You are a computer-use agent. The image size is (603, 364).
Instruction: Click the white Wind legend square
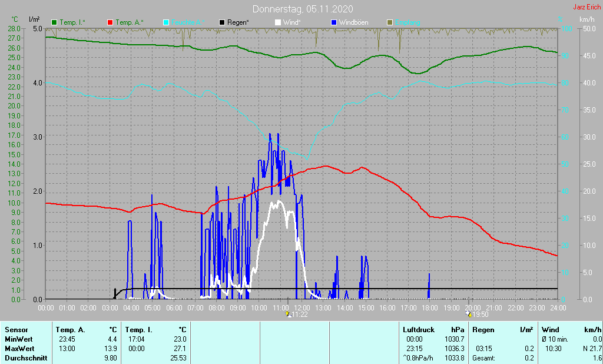click(x=278, y=22)
